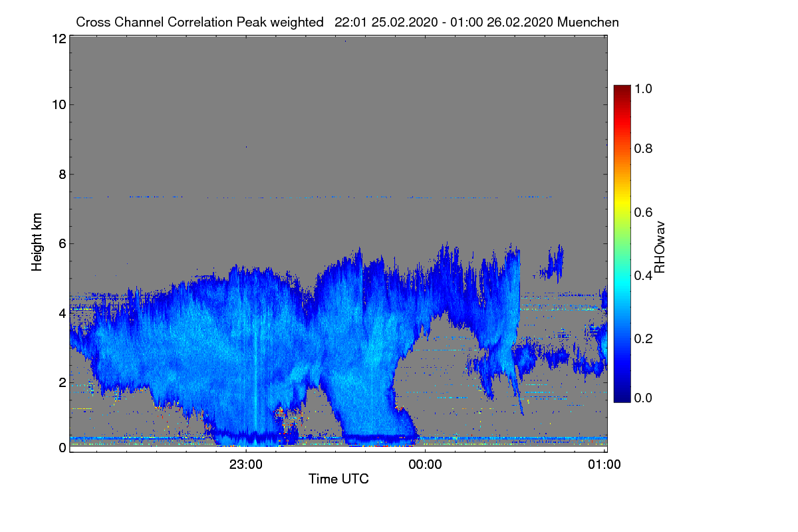Click the green middle section of the colorbar
Screen dimensions: 798x532
(x=622, y=244)
